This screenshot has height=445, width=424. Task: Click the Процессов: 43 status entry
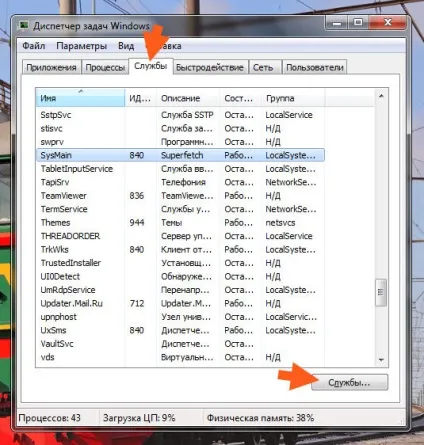pos(50,418)
